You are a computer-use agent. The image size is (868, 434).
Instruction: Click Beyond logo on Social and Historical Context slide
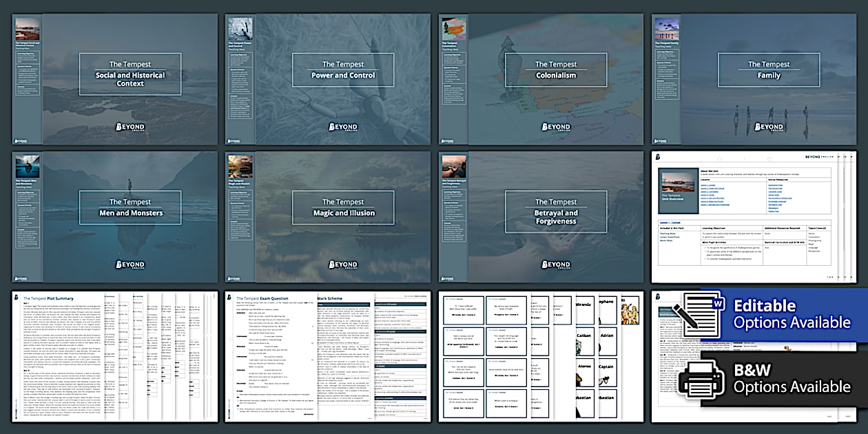(x=130, y=127)
